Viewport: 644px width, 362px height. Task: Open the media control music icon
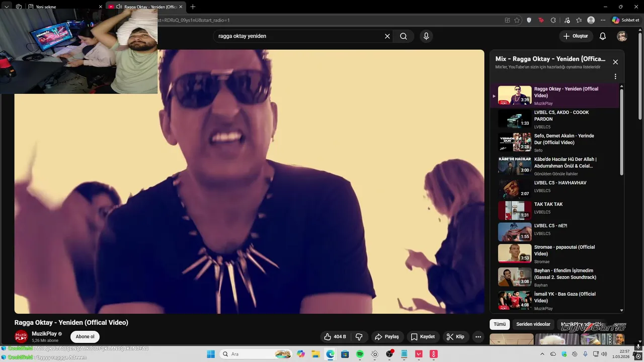(568, 20)
